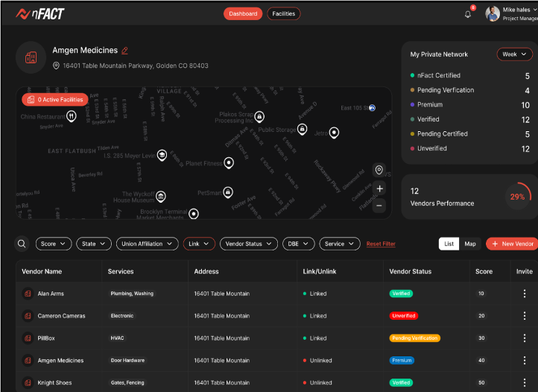Click PillBox vendor icon
Viewport: 538px width, 392px height.
28,338
